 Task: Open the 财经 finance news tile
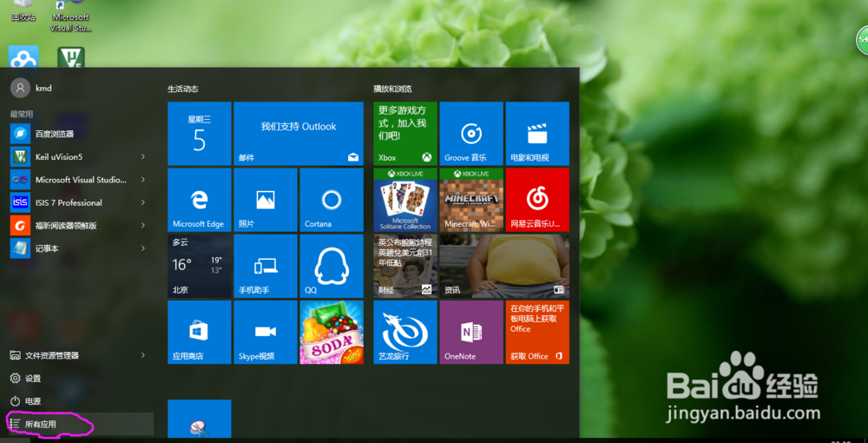[x=405, y=267]
